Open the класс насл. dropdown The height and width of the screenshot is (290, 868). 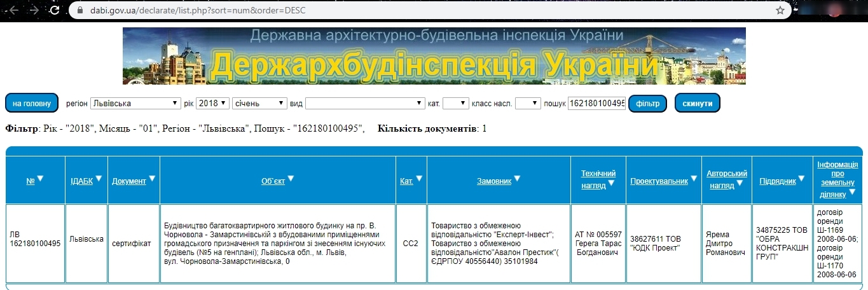point(528,103)
